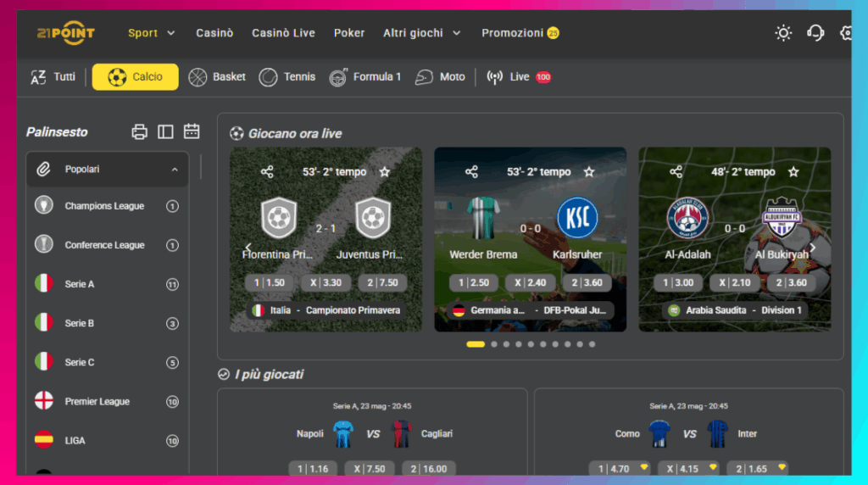Bet 2 at 1.65 on Inter
The height and width of the screenshot is (485, 868).
(757, 469)
